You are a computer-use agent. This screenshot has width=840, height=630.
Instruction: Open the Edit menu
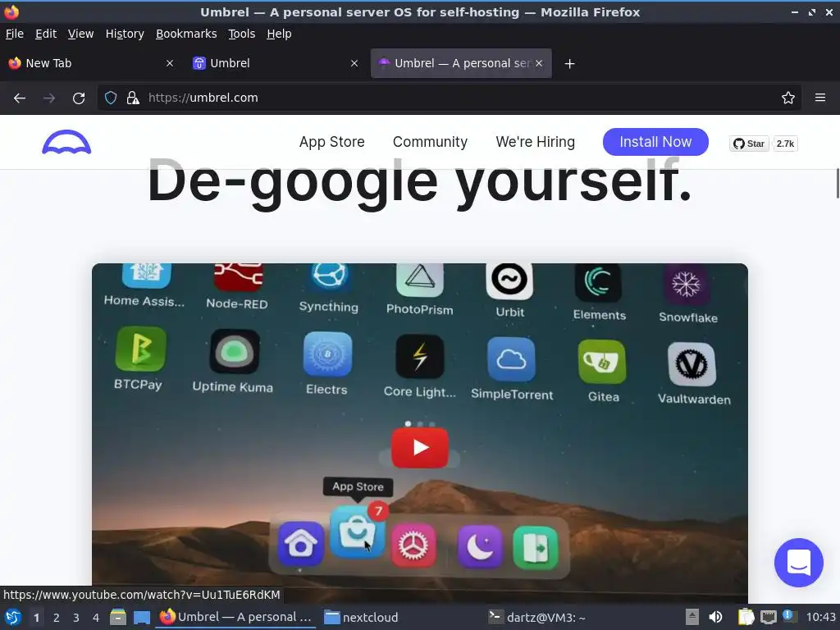tap(46, 34)
